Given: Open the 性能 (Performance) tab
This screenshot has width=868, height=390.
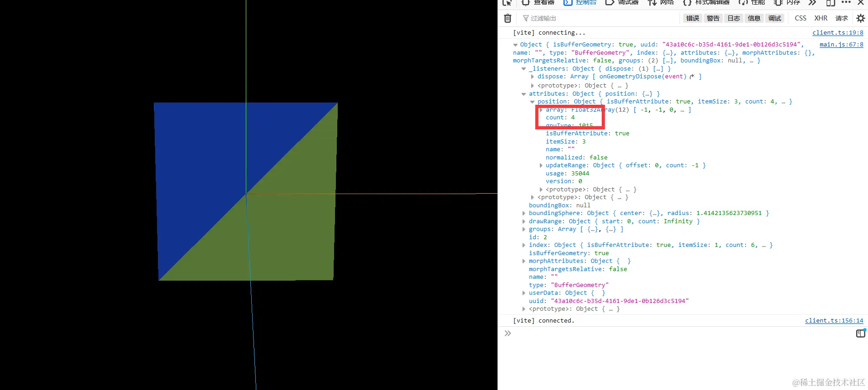Looking at the screenshot, I should pyautogui.click(x=752, y=3).
